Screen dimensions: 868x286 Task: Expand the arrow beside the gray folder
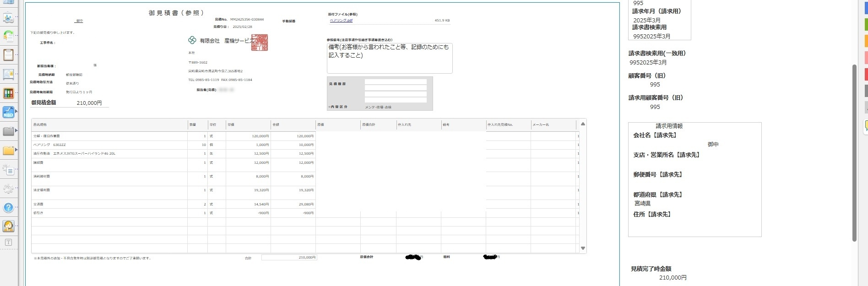point(16,131)
